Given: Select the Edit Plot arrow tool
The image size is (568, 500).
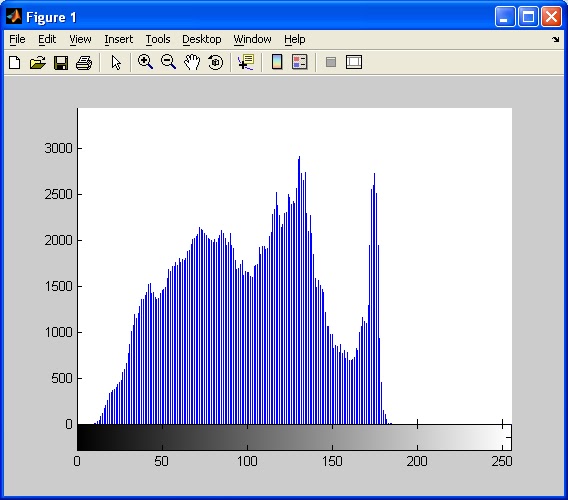Looking at the screenshot, I should click(116, 62).
